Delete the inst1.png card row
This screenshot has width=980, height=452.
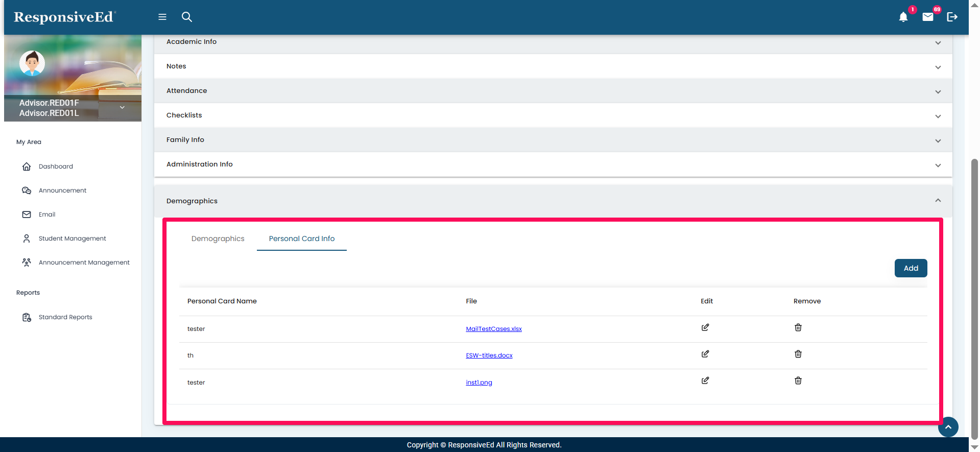(x=798, y=380)
